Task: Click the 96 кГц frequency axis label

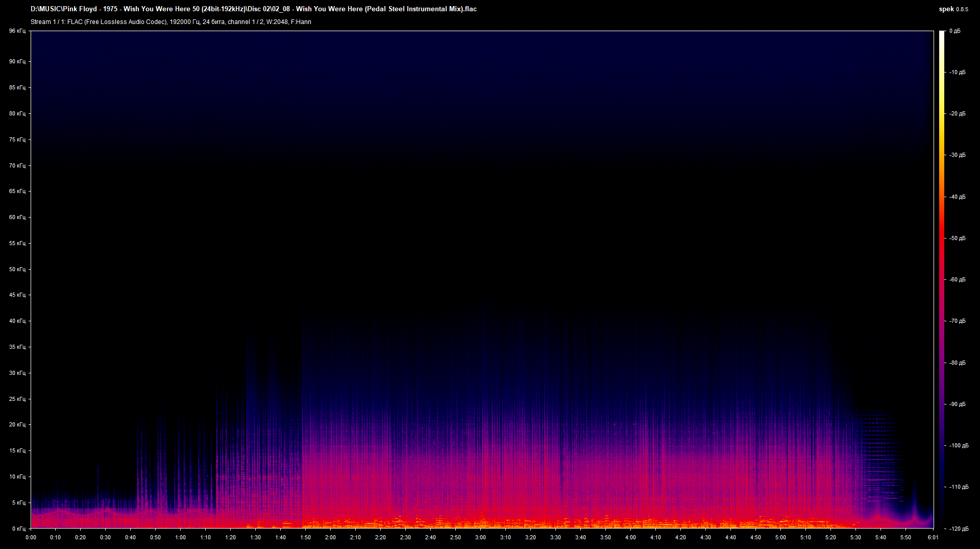Action: (17, 31)
